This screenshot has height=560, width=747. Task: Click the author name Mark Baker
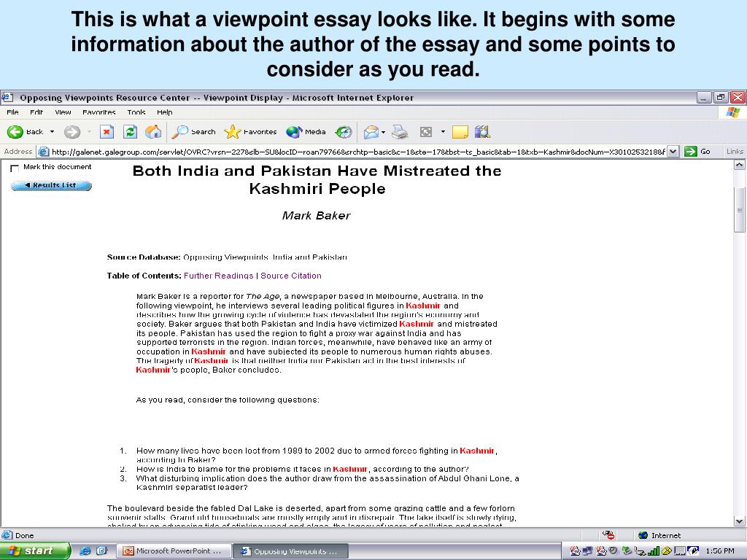(317, 216)
